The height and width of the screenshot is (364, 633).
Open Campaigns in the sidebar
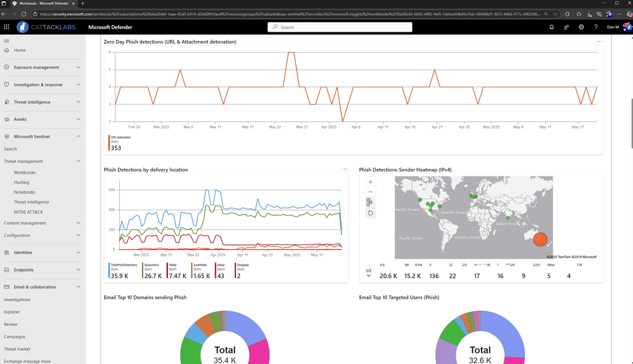pos(15,337)
